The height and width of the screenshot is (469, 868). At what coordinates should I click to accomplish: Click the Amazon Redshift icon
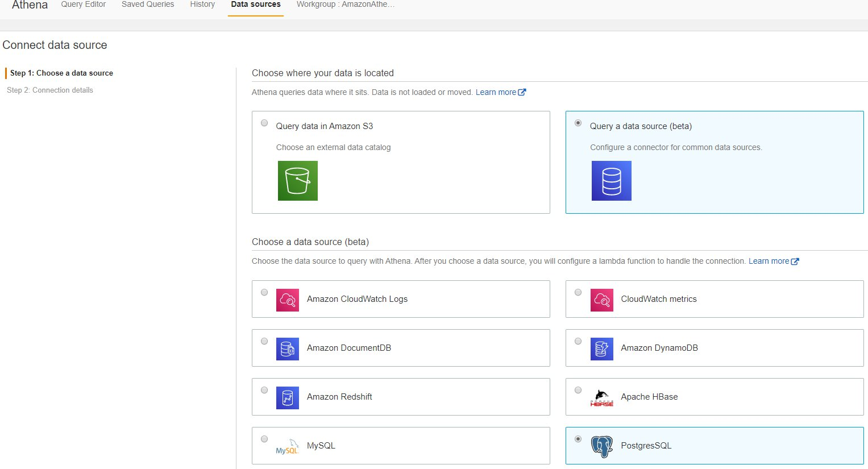tap(288, 397)
